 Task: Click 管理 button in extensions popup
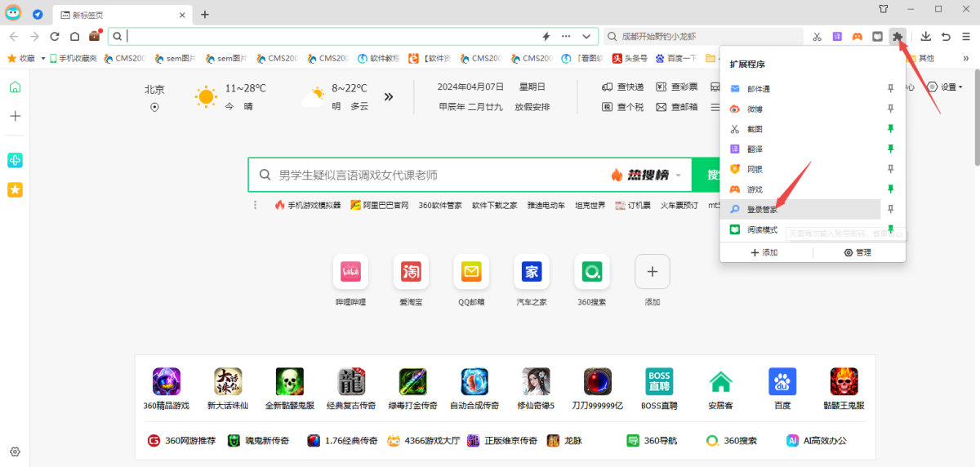[857, 253]
